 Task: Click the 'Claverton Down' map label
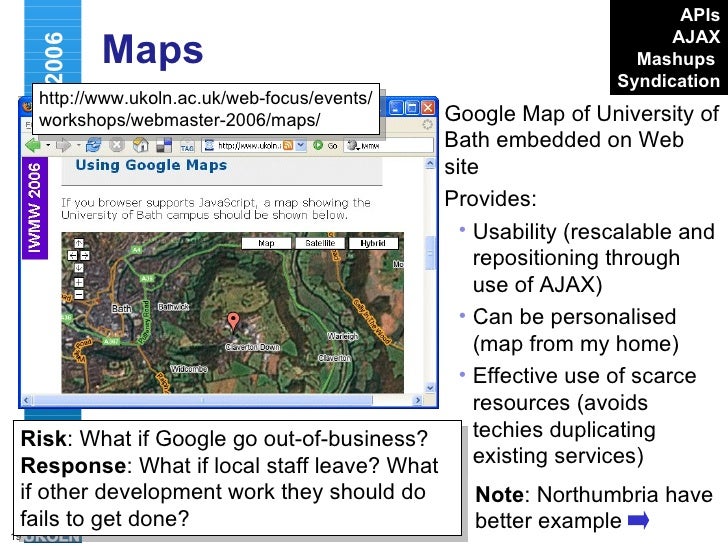tap(253, 347)
